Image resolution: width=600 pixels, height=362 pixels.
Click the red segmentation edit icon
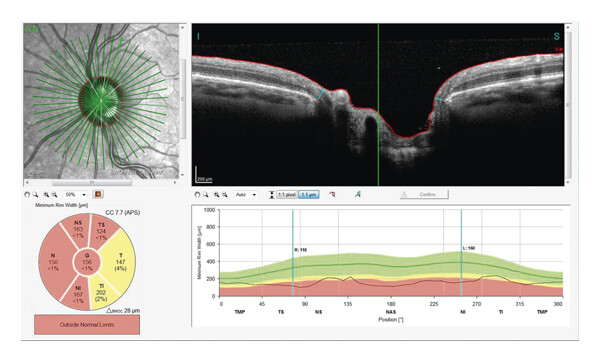(x=332, y=194)
